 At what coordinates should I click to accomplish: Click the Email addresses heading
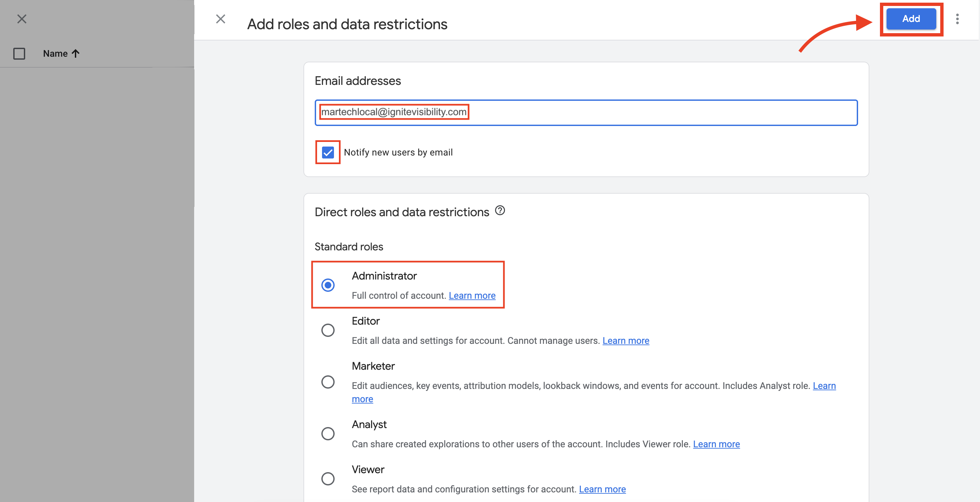click(357, 81)
